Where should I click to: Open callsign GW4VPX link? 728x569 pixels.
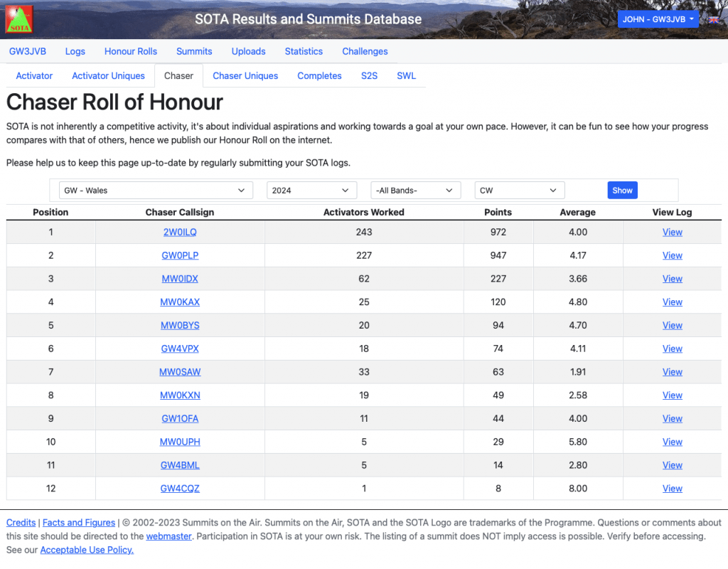(180, 349)
